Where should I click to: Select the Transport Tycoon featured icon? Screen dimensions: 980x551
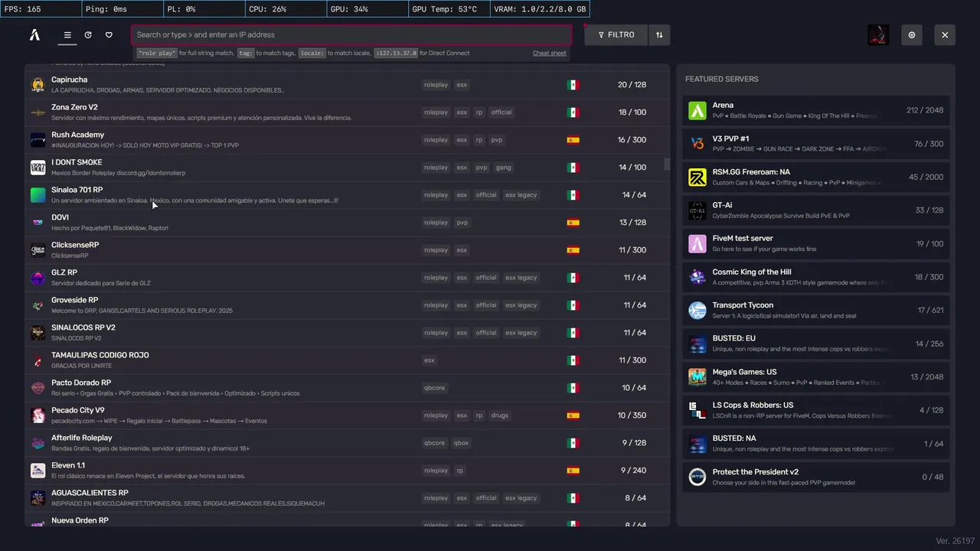click(697, 310)
